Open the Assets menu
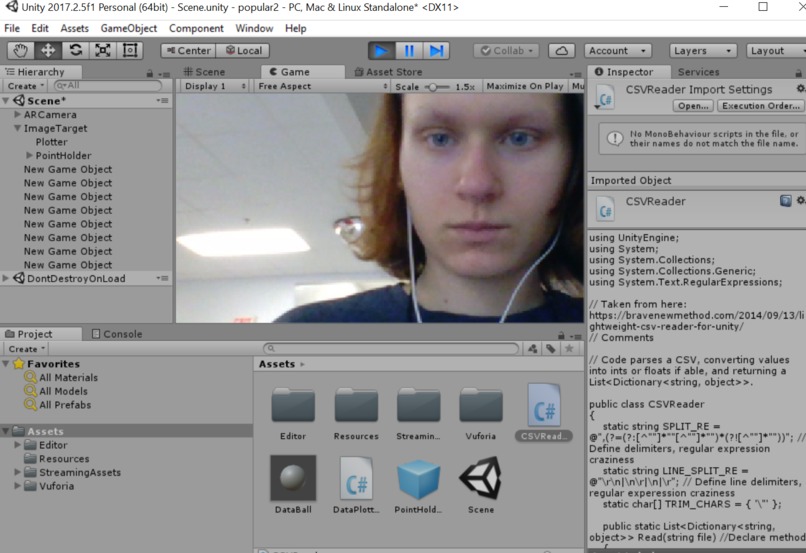806x553 pixels. (75, 28)
